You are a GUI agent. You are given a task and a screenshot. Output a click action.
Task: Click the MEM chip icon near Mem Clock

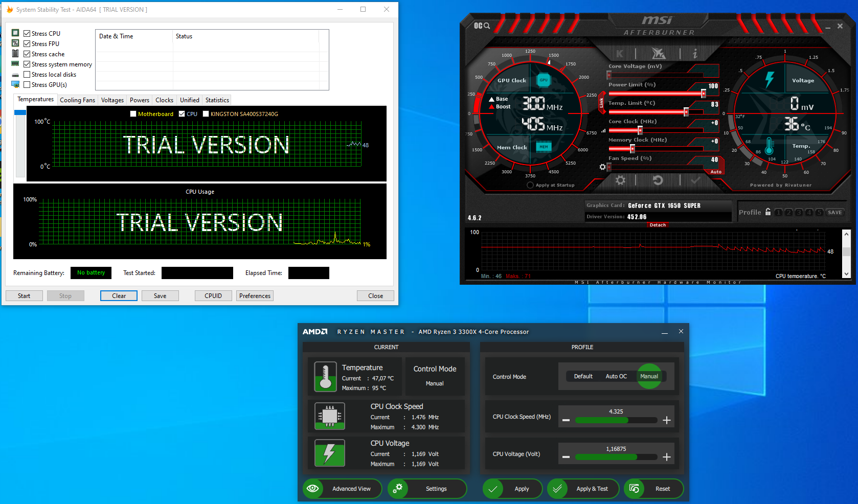click(x=544, y=147)
